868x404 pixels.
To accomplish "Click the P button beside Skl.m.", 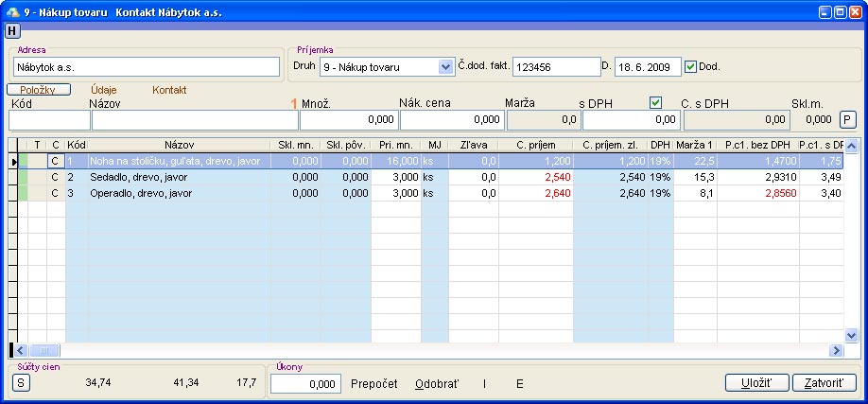I will [x=848, y=119].
